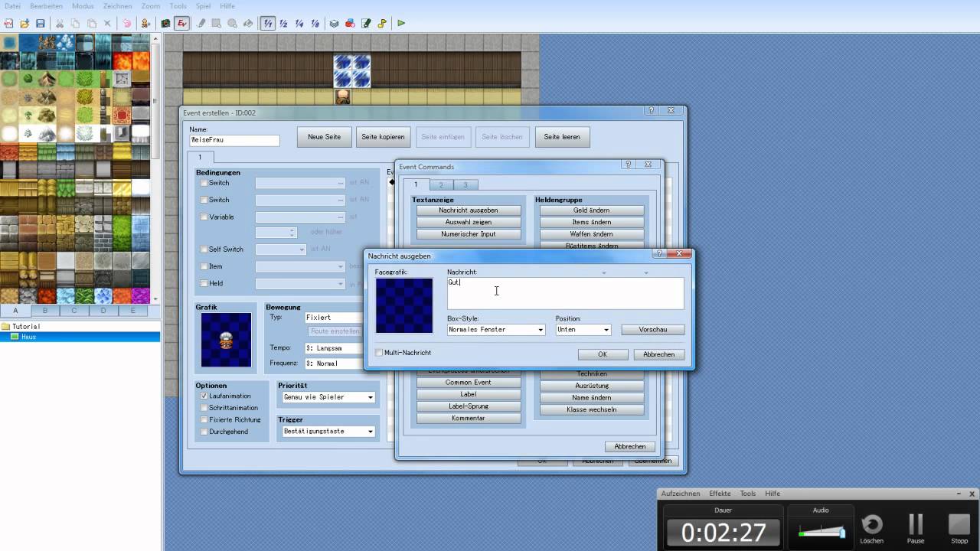980x551 pixels.
Task: Click help icon in Nachricht ausgeben title bar
Action: pyautogui.click(x=659, y=253)
